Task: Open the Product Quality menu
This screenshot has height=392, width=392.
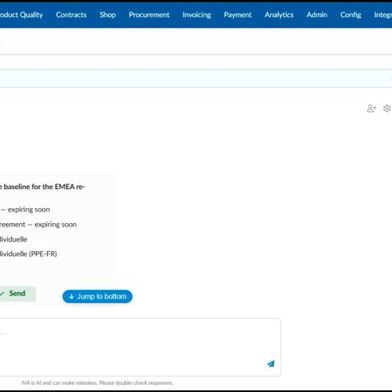Action: pyautogui.click(x=21, y=15)
